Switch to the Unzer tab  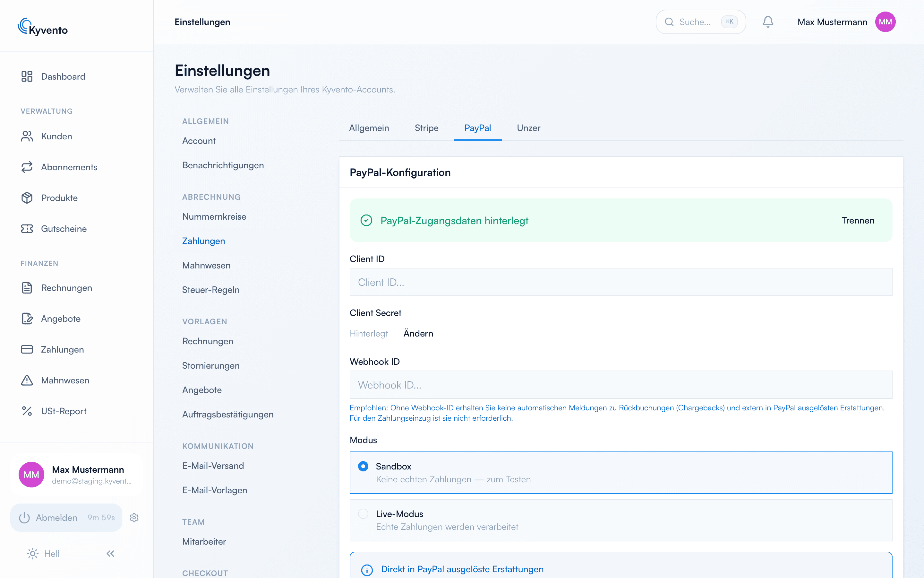pyautogui.click(x=528, y=128)
